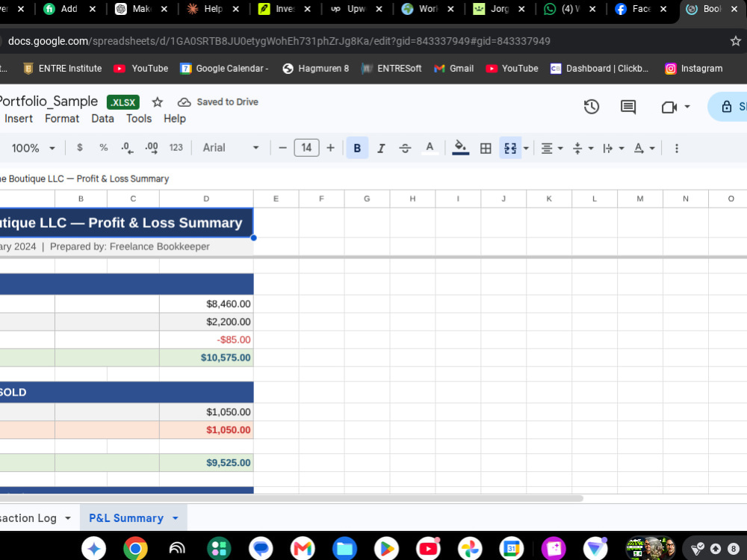Open the Help menu
747x560 pixels.
point(174,119)
